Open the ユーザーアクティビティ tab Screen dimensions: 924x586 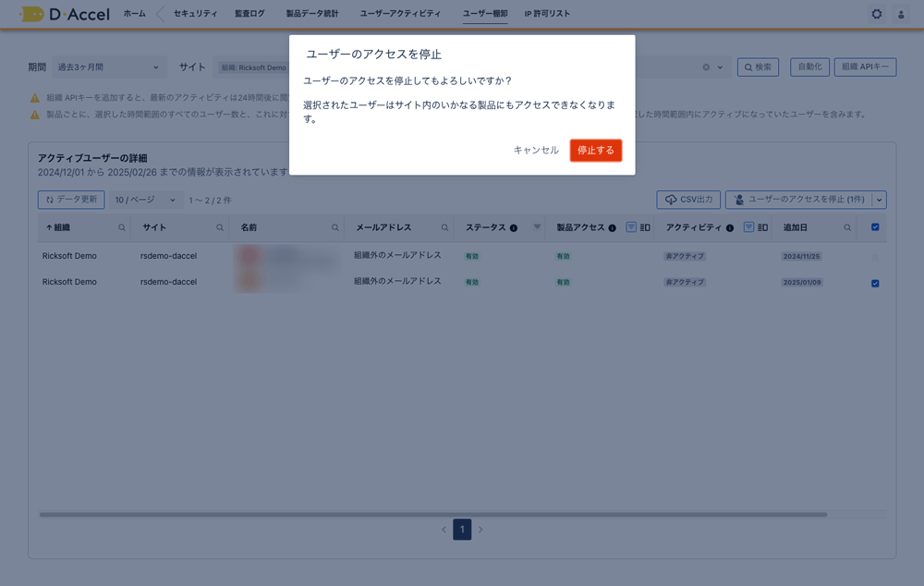400,14
